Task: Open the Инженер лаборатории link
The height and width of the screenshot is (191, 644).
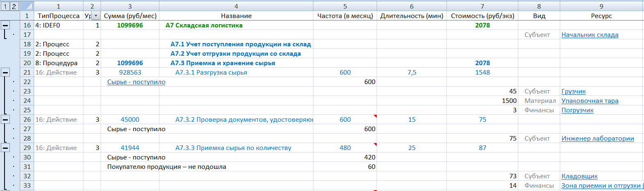Action: tap(597, 139)
